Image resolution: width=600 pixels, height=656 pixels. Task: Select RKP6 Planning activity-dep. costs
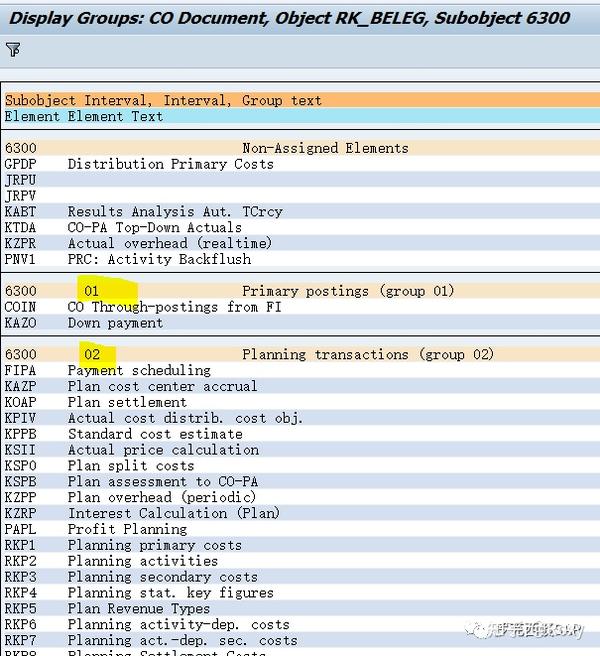click(301, 625)
